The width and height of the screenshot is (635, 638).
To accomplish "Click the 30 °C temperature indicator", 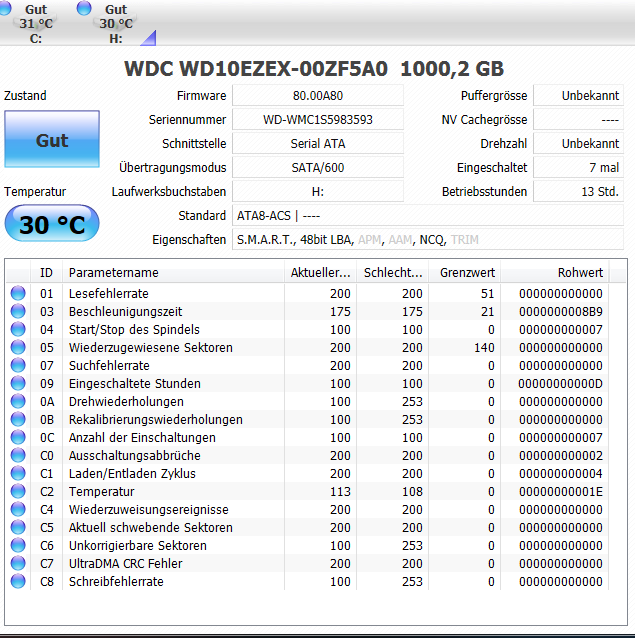I will 52,223.
